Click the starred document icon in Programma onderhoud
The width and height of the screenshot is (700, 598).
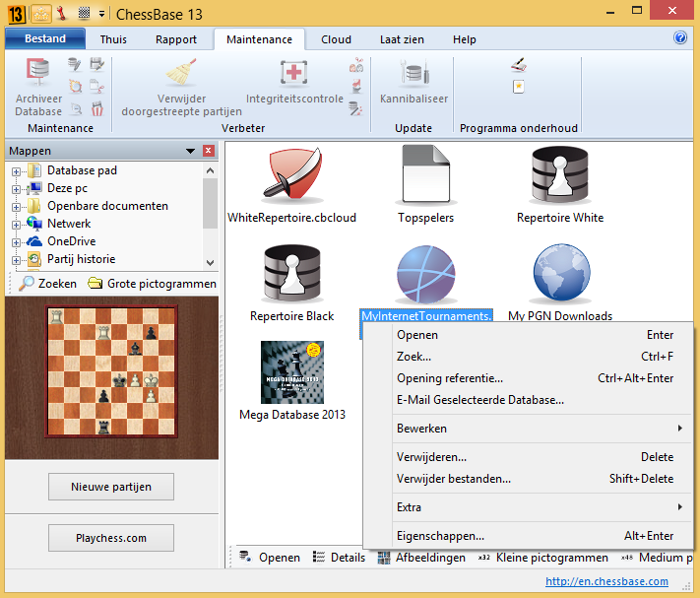coord(518,86)
